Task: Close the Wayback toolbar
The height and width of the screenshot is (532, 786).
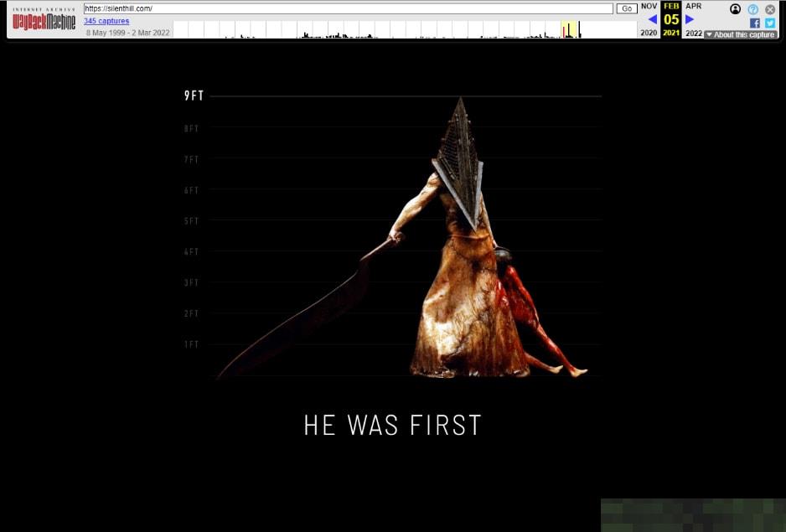Action: pos(770,9)
